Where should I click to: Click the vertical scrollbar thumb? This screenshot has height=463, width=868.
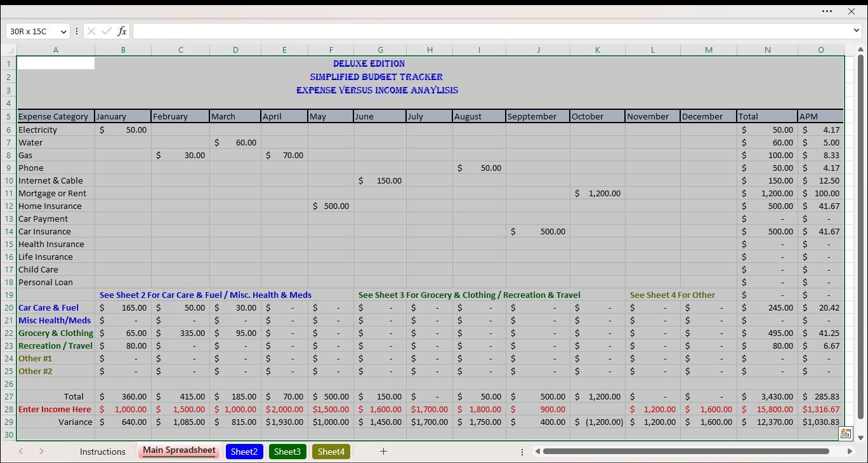[x=861, y=238]
